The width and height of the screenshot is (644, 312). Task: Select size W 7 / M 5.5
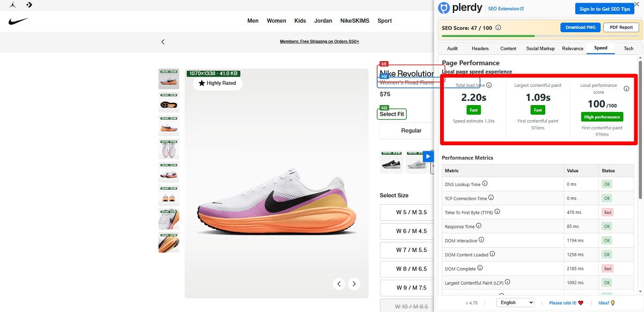pos(407,250)
